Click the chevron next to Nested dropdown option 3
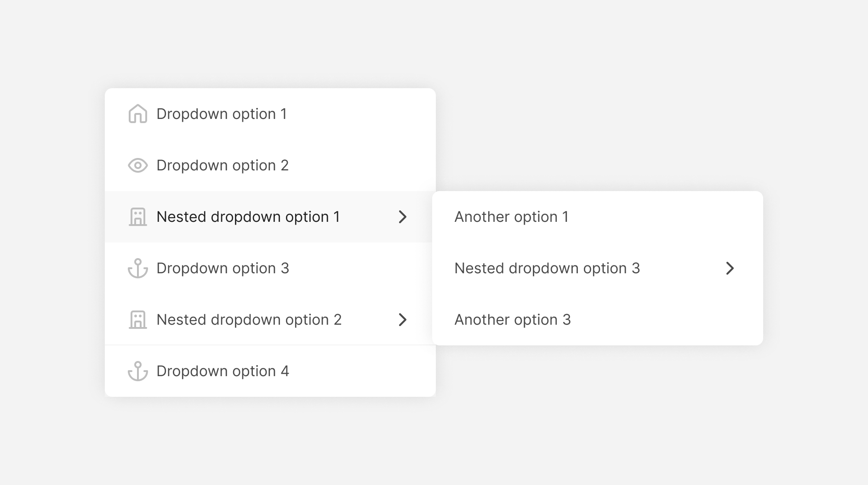Image resolution: width=868 pixels, height=485 pixels. pyautogui.click(x=730, y=268)
